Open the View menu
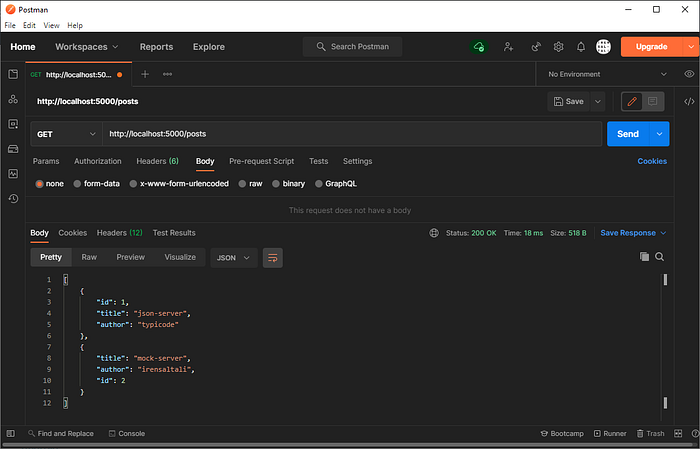Image resolution: width=700 pixels, height=449 pixels. click(x=51, y=25)
